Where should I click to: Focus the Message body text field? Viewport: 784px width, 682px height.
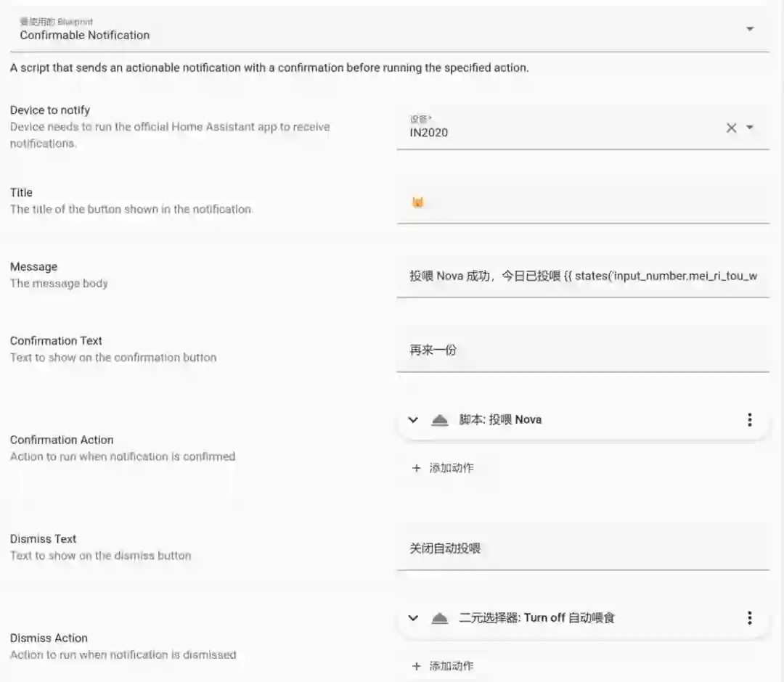[x=582, y=276]
